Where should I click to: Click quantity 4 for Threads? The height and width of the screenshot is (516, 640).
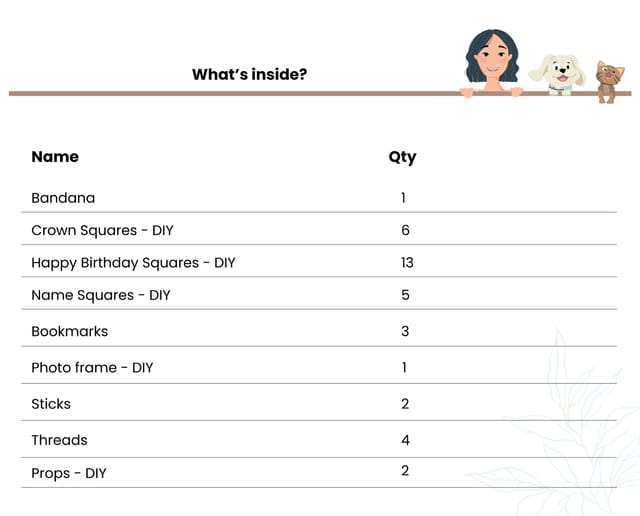[x=405, y=440]
